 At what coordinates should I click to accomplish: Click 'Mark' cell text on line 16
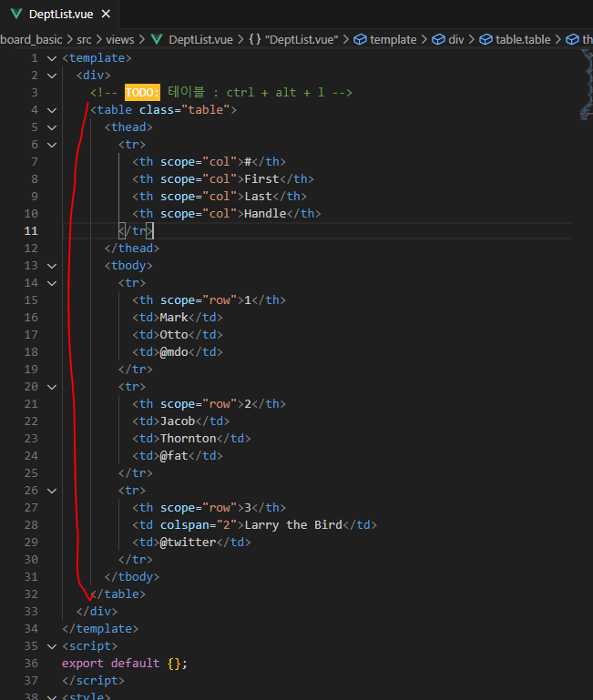(174, 318)
